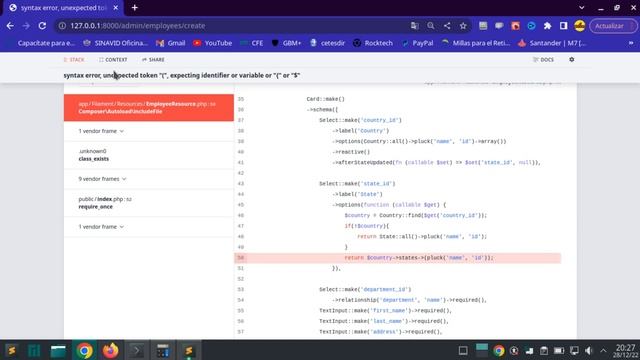Open SINAVID Oficina bookmark
This screenshot has height=360, width=640.
(116, 43)
